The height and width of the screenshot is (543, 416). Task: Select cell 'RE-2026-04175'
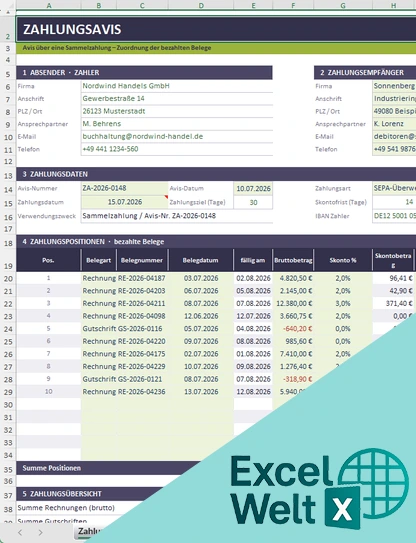(x=142, y=354)
